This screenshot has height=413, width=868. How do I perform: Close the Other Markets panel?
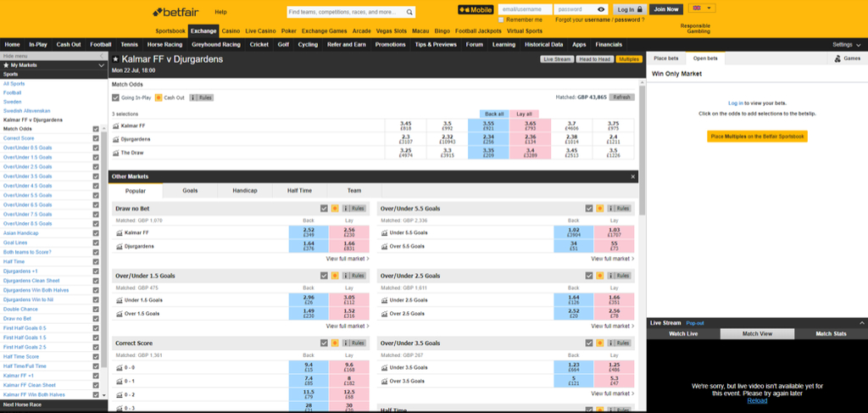632,176
